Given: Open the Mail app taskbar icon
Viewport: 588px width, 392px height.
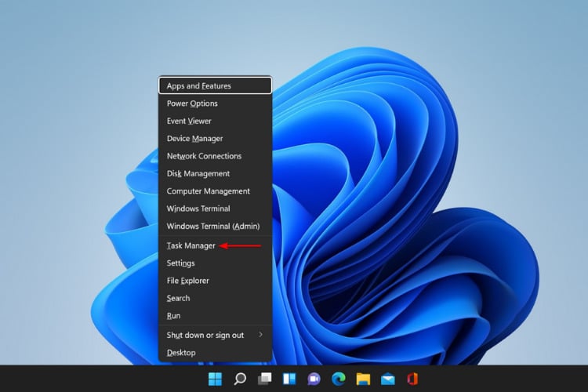Looking at the screenshot, I should point(388,379).
